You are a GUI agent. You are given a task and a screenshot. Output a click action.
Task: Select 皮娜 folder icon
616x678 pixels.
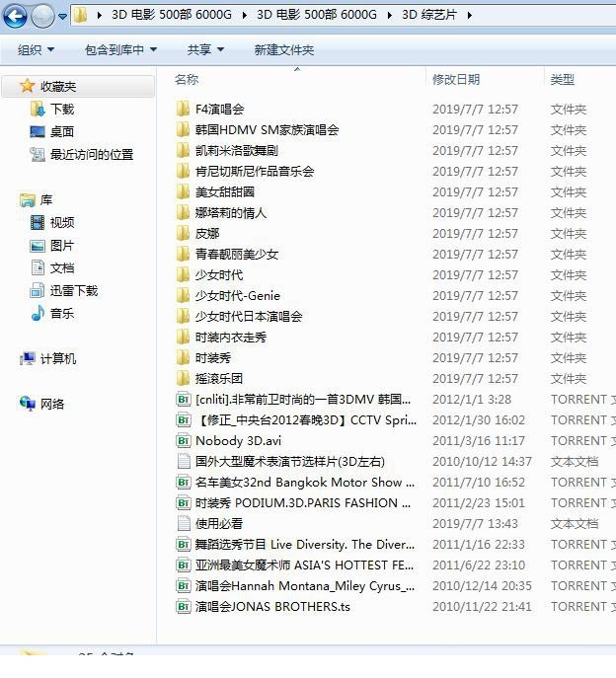pyautogui.click(x=183, y=233)
